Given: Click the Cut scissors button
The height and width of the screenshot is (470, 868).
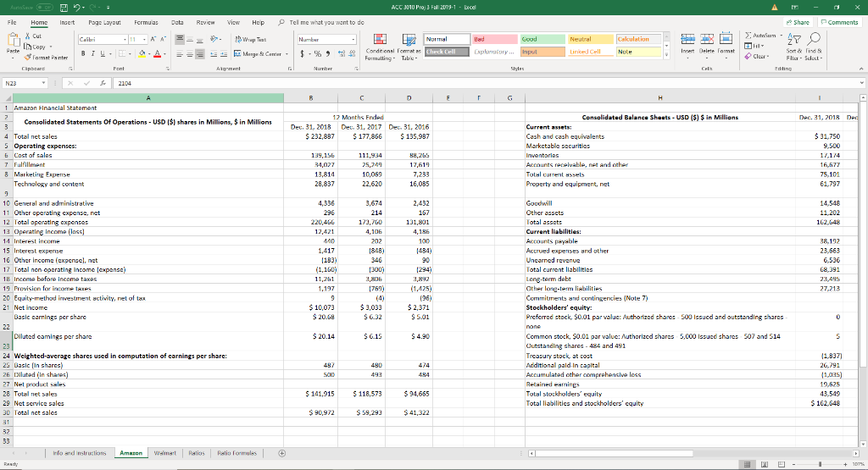Looking at the screenshot, I should (x=33, y=36).
